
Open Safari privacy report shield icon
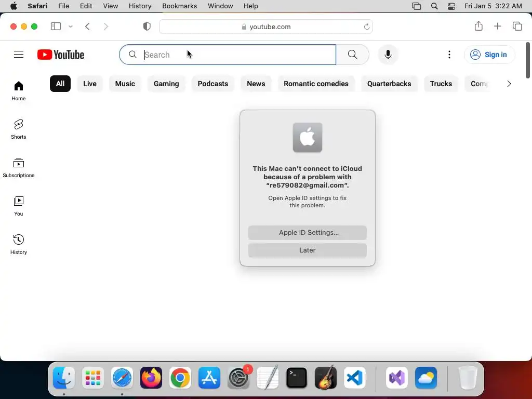pyautogui.click(x=147, y=26)
